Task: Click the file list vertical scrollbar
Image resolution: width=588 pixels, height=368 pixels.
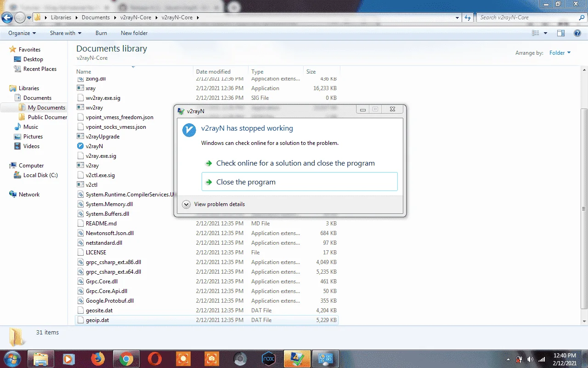Action: point(584,208)
